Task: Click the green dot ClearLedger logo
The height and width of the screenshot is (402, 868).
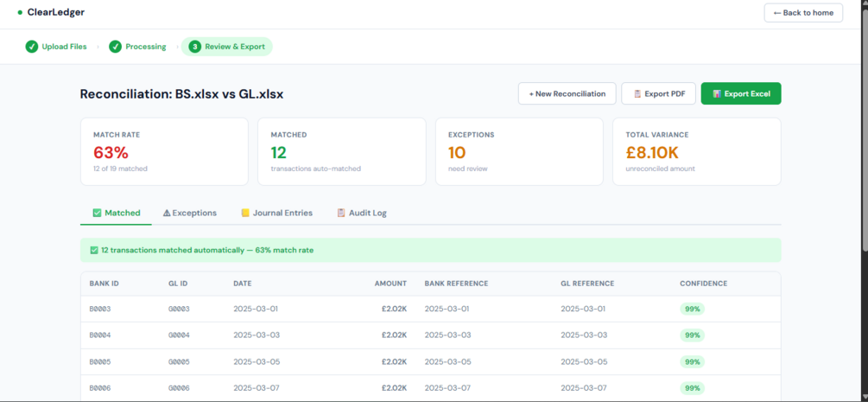Action: pyautogui.click(x=20, y=12)
